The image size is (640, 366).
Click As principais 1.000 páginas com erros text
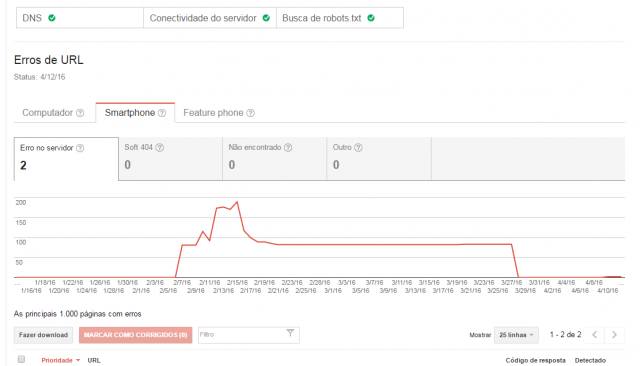click(x=78, y=314)
